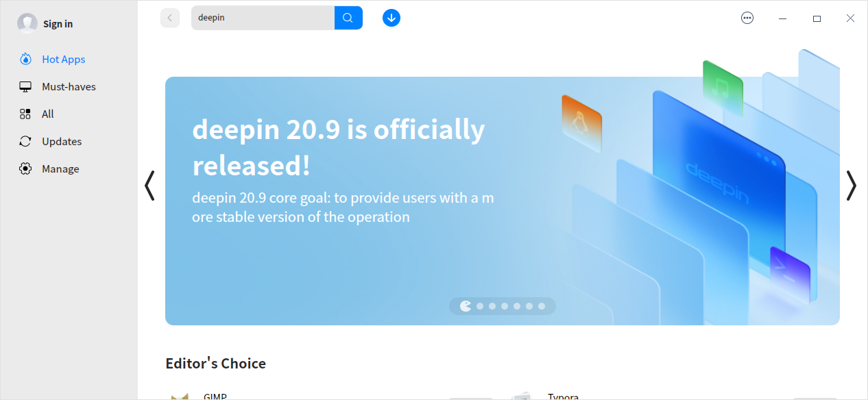Open the deepin 20.9 release banner
The image size is (868, 400).
pyautogui.click(x=502, y=201)
